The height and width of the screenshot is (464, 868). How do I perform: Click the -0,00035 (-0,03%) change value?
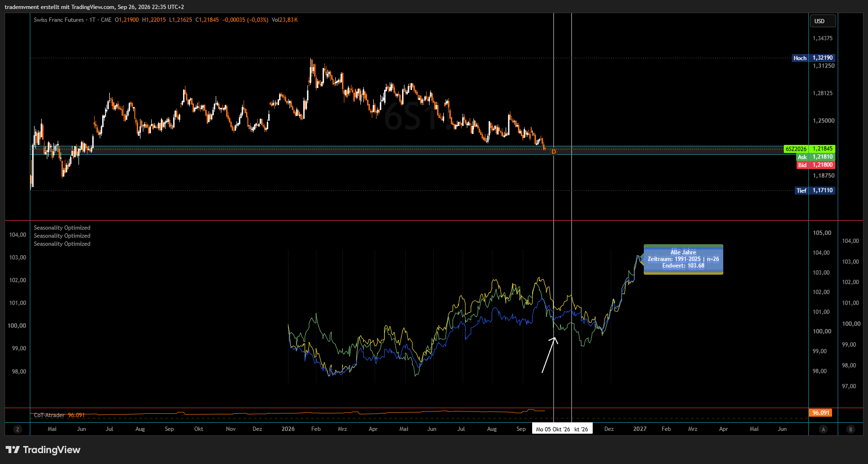pyautogui.click(x=245, y=20)
